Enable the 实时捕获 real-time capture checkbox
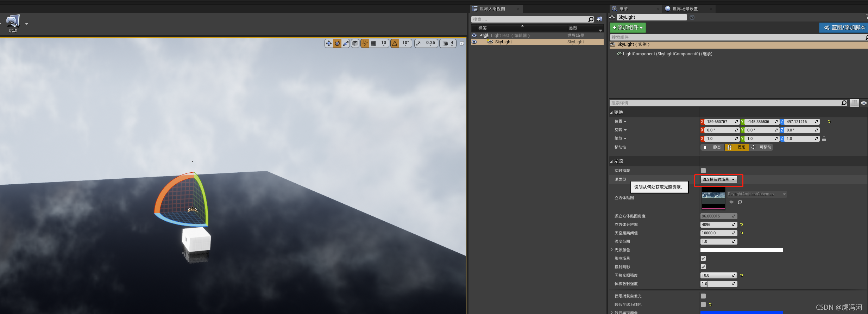This screenshot has height=314, width=868. (703, 171)
